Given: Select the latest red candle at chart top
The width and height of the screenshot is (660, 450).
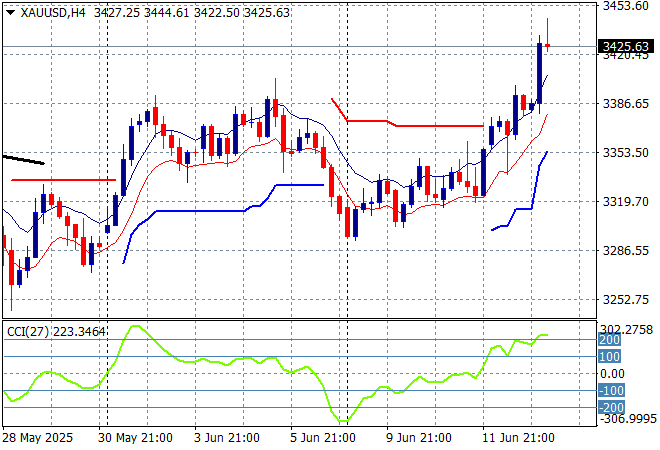Looking at the screenshot, I should (548, 45).
